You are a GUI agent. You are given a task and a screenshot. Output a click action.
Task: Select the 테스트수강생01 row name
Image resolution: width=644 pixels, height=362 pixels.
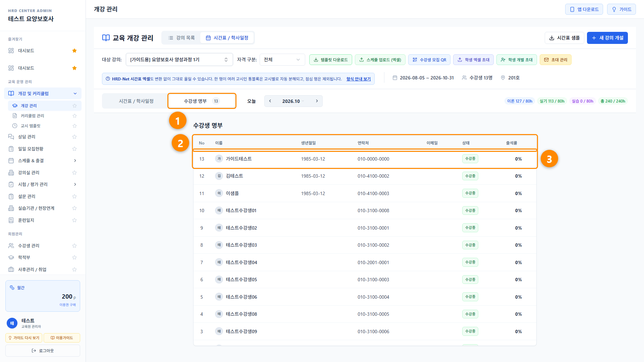coord(241,210)
